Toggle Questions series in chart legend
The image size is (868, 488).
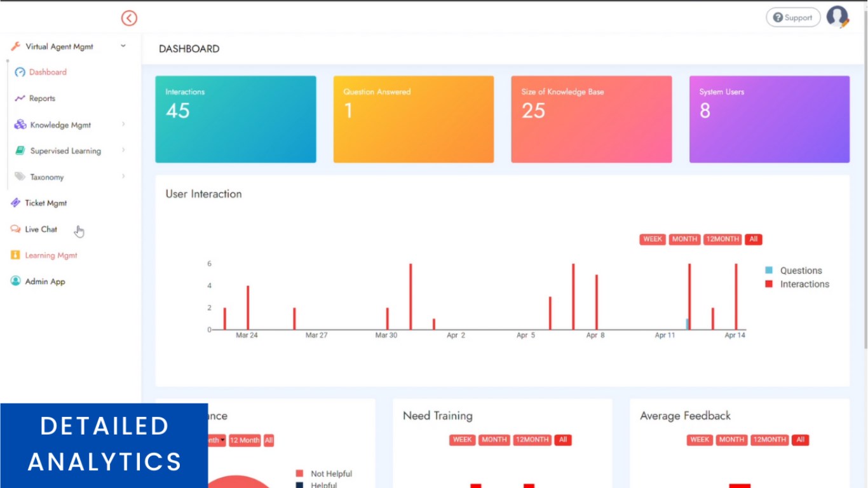click(794, 271)
